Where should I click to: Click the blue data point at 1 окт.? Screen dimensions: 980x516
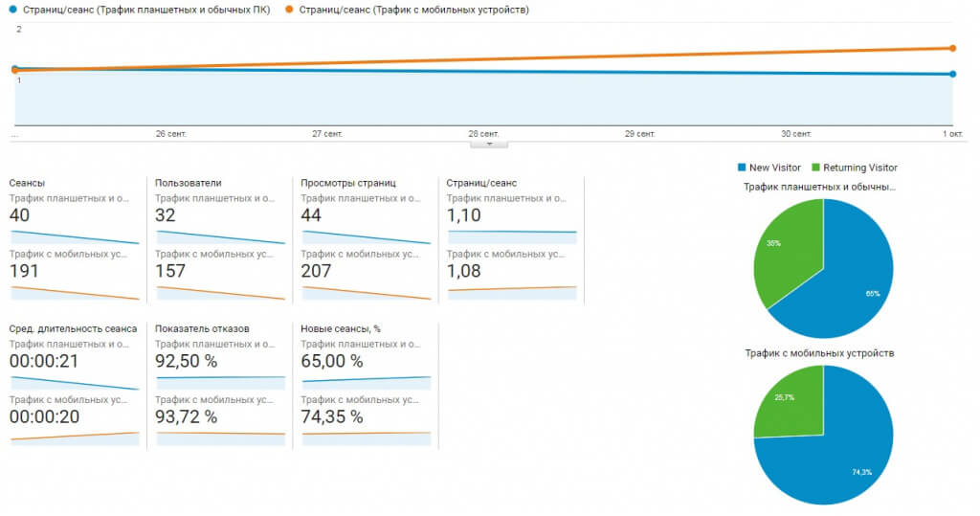[952, 74]
